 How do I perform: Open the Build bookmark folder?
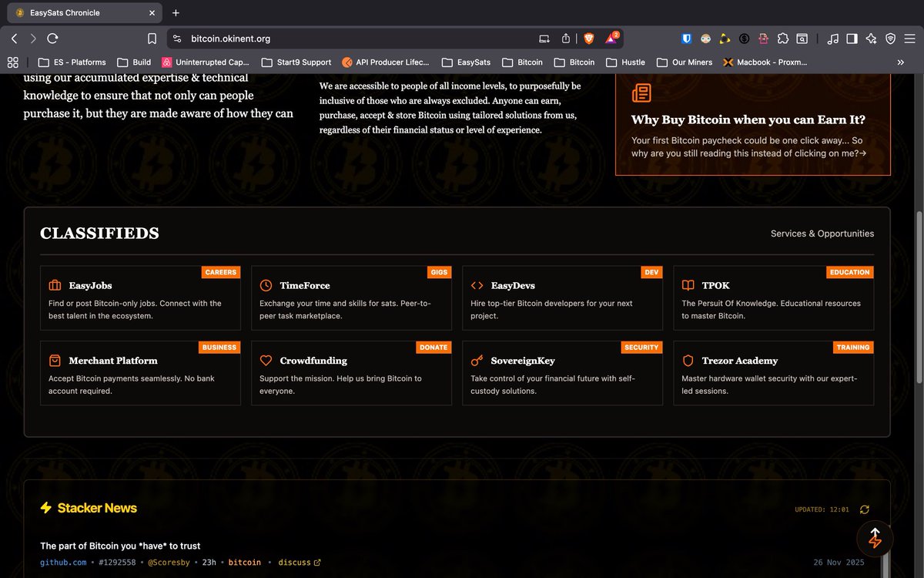(x=134, y=62)
